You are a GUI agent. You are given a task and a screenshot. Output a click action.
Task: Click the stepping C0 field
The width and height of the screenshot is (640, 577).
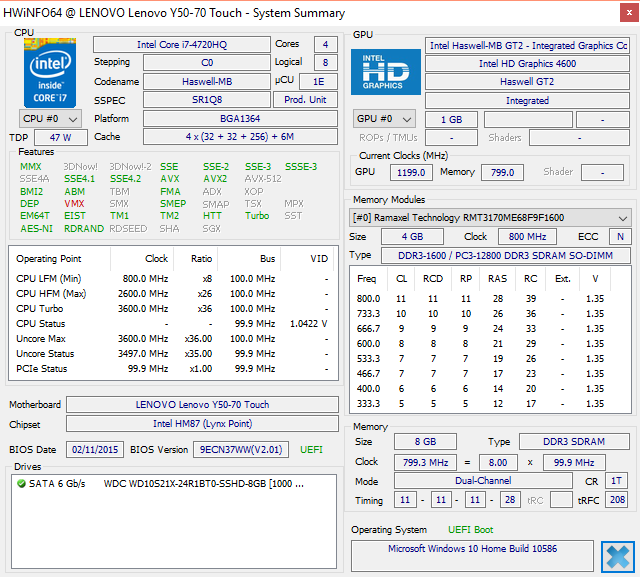[207, 62]
